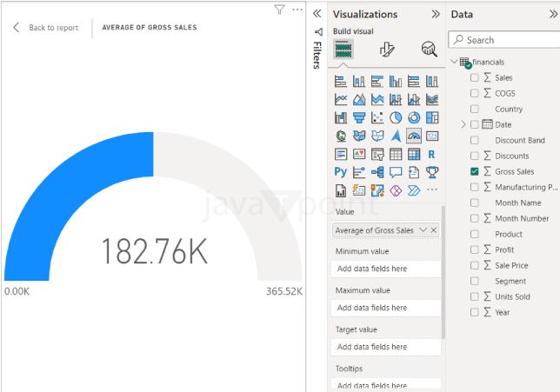
Task: Check the Segment field checkbox
Action: [x=474, y=282]
